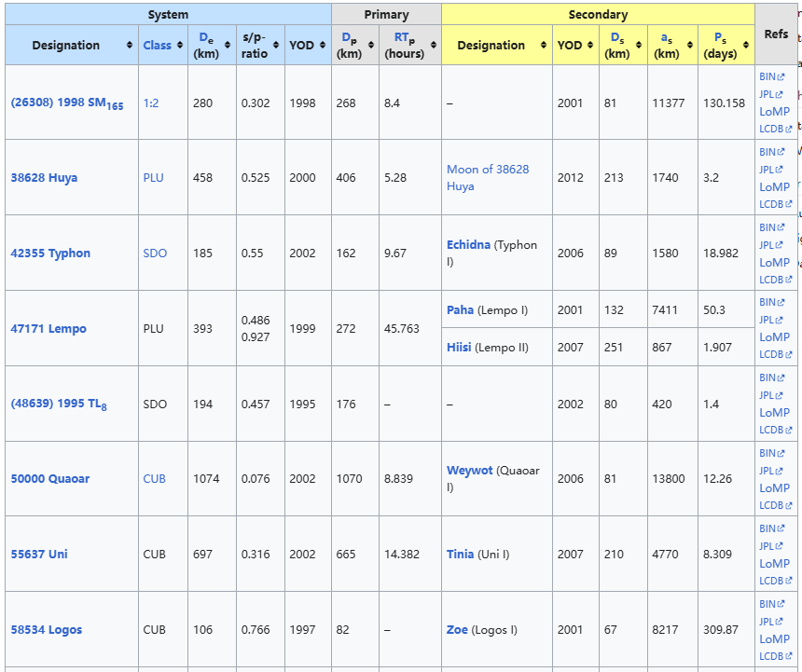The image size is (802, 672).
Task: Open the 38628 Huya article link
Action: click(x=44, y=178)
